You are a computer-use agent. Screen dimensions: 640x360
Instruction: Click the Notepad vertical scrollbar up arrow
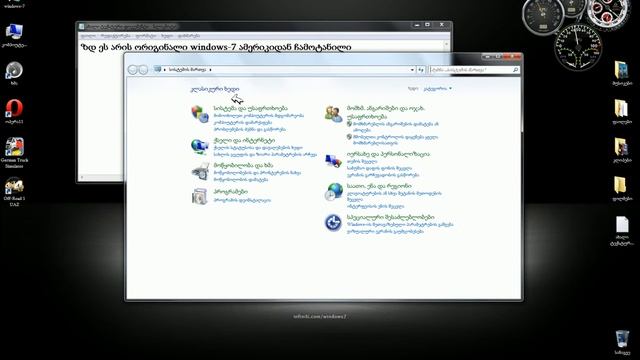point(446,44)
